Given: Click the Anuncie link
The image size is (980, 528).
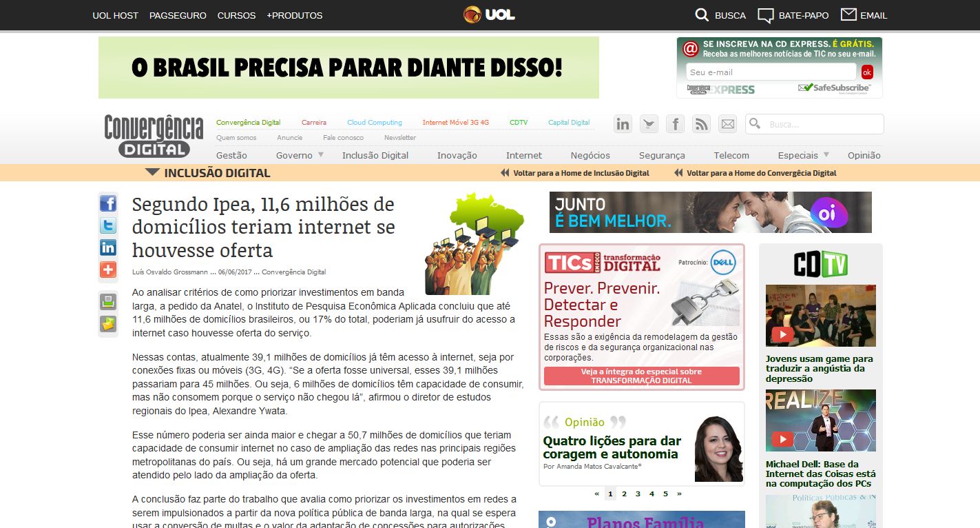Looking at the screenshot, I should [x=290, y=138].
